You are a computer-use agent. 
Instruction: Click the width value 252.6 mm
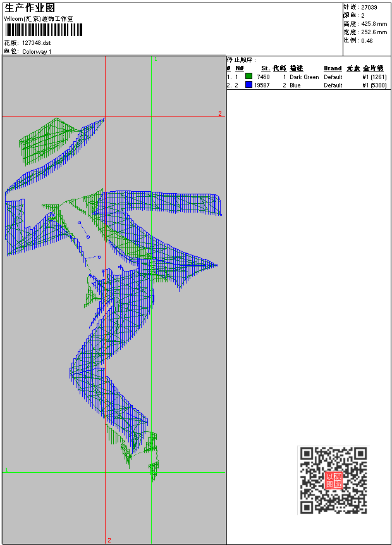[x=374, y=32]
